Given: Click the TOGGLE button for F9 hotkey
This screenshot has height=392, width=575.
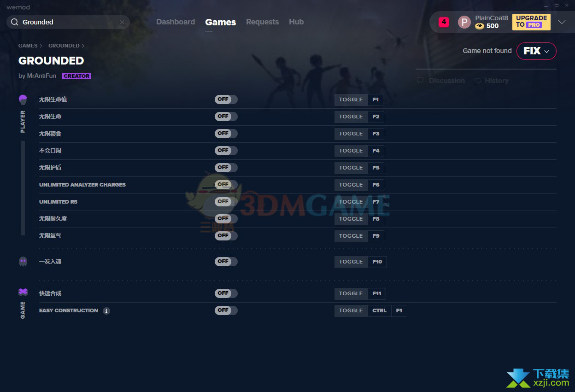Looking at the screenshot, I should coord(351,236).
